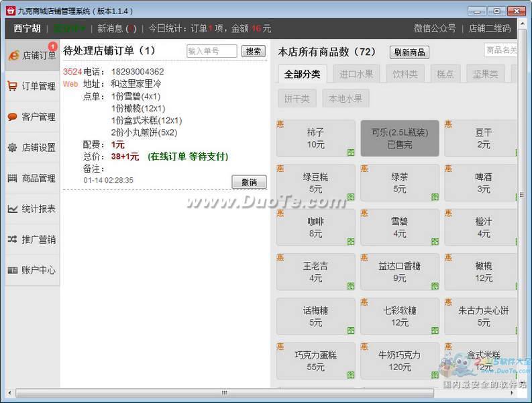
Task: Click the horizontal scrollbar at bottom
Action: coord(224,393)
